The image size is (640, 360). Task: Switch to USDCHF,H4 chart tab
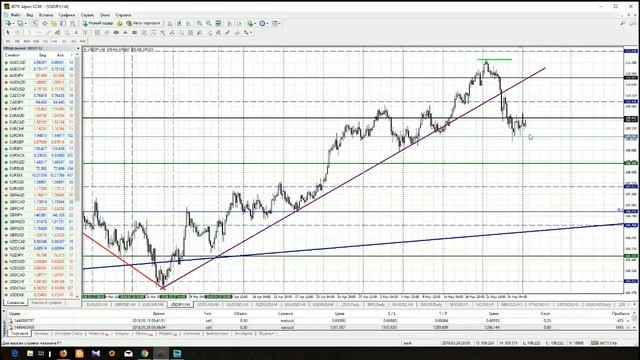153,304
